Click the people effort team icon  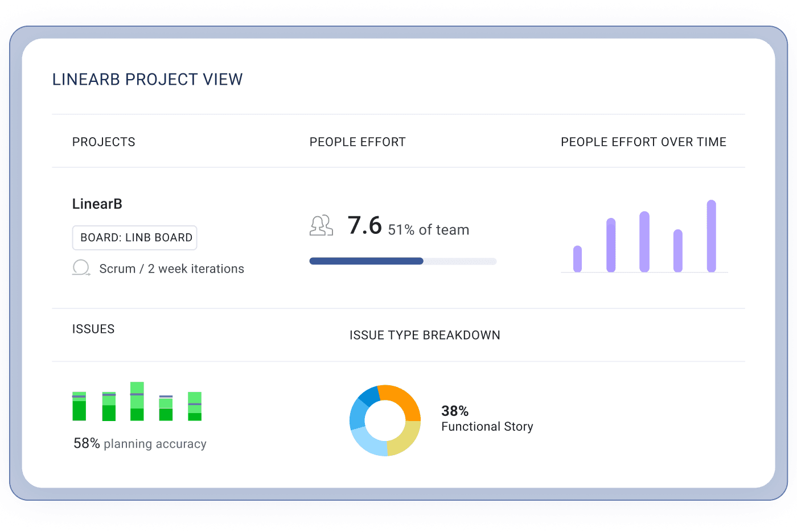[x=321, y=225]
